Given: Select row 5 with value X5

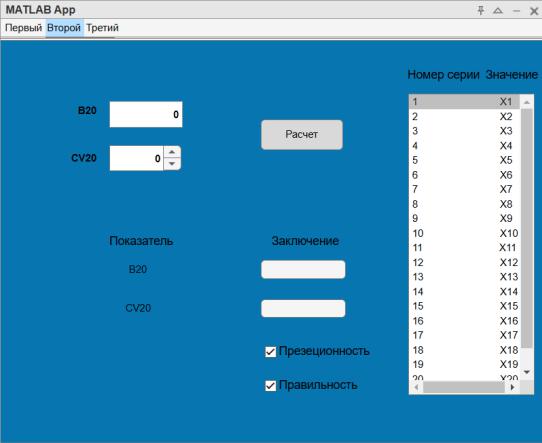Looking at the screenshot, I should click(465, 160).
